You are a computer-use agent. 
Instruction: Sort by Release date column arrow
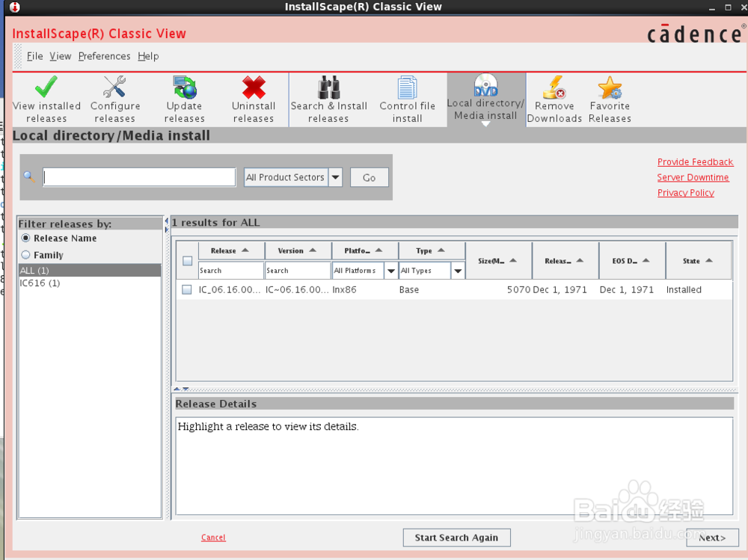pyautogui.click(x=580, y=260)
